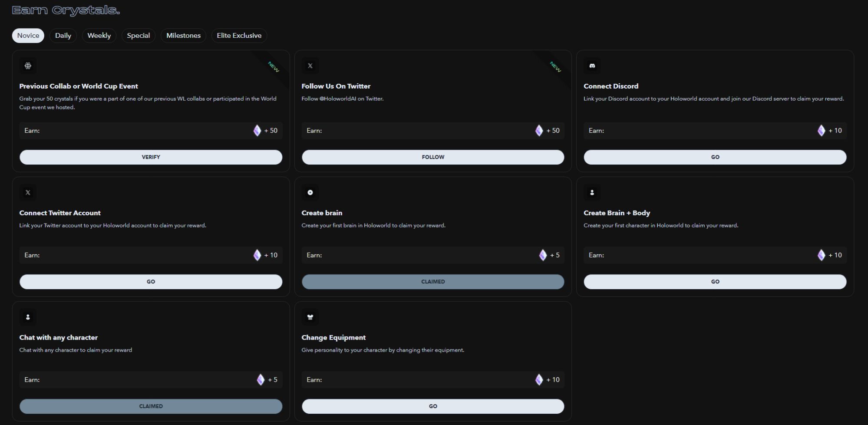
Task: Click the X icon on Follow Us card
Action: tap(310, 66)
